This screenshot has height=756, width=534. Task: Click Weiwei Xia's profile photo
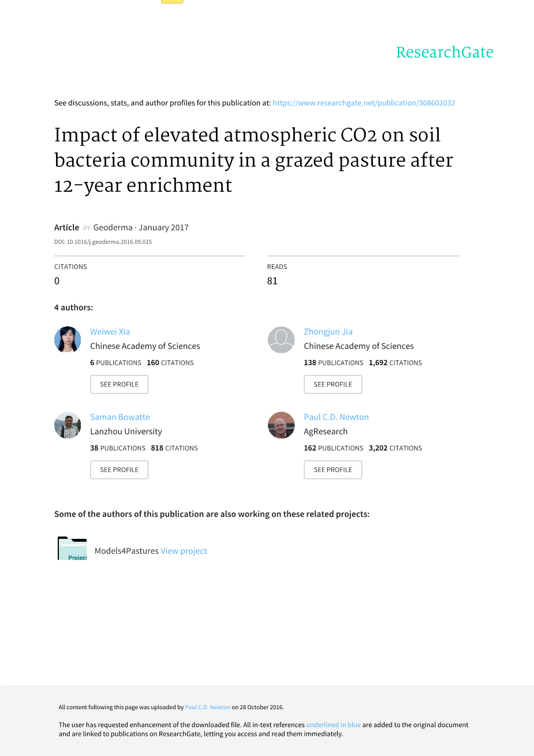click(68, 340)
